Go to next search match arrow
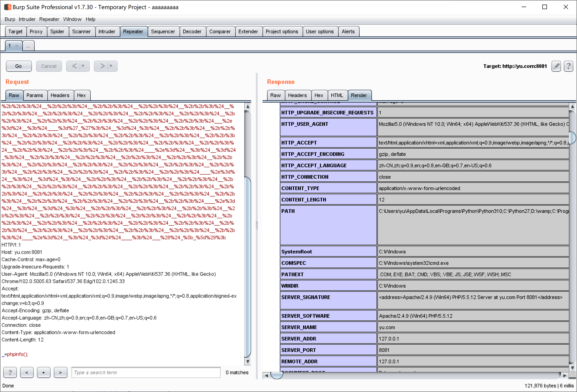 coord(60,372)
